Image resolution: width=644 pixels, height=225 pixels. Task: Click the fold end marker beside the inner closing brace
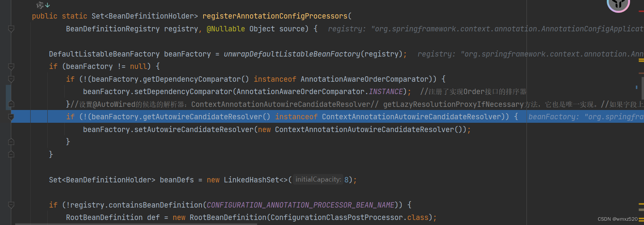[11, 142]
